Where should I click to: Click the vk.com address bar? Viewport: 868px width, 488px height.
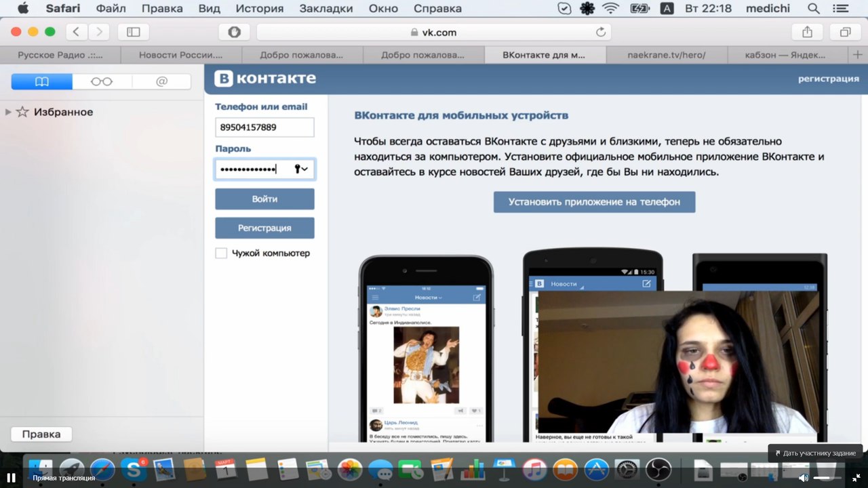tap(434, 32)
